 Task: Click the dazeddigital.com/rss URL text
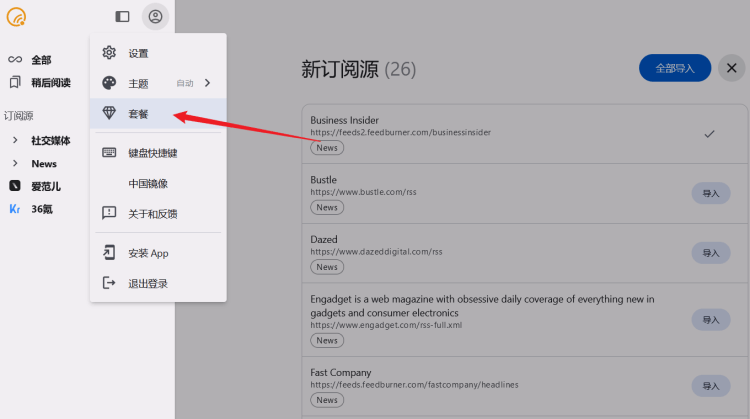pyautogui.click(x=376, y=252)
